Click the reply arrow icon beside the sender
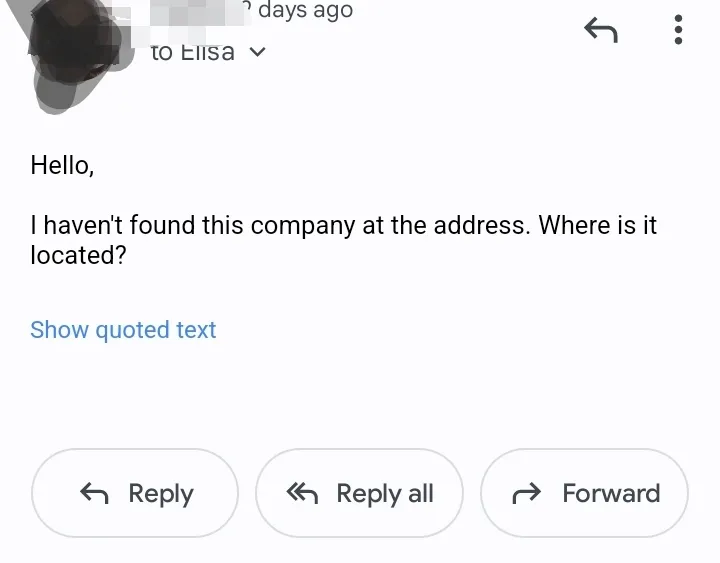This screenshot has width=720, height=563. pos(601,30)
